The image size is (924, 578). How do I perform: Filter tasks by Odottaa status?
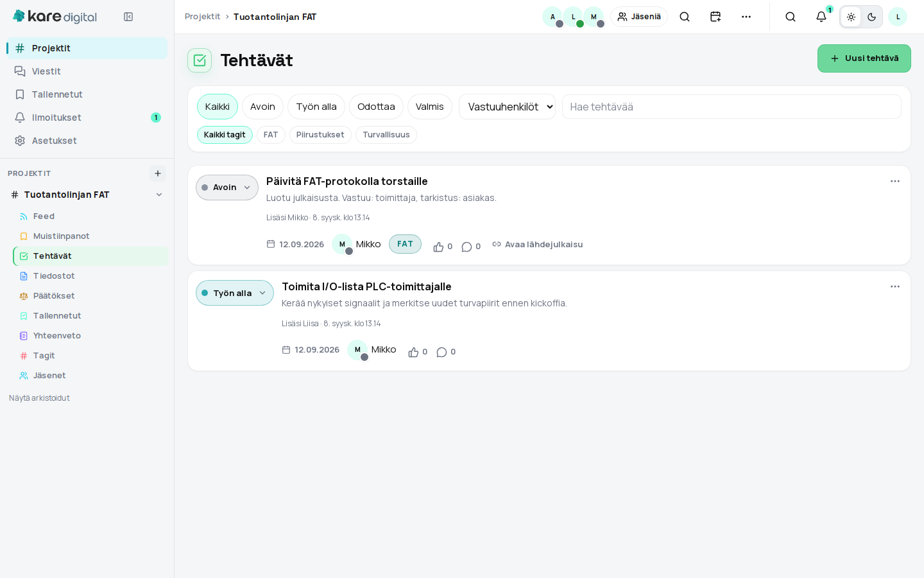[376, 107]
